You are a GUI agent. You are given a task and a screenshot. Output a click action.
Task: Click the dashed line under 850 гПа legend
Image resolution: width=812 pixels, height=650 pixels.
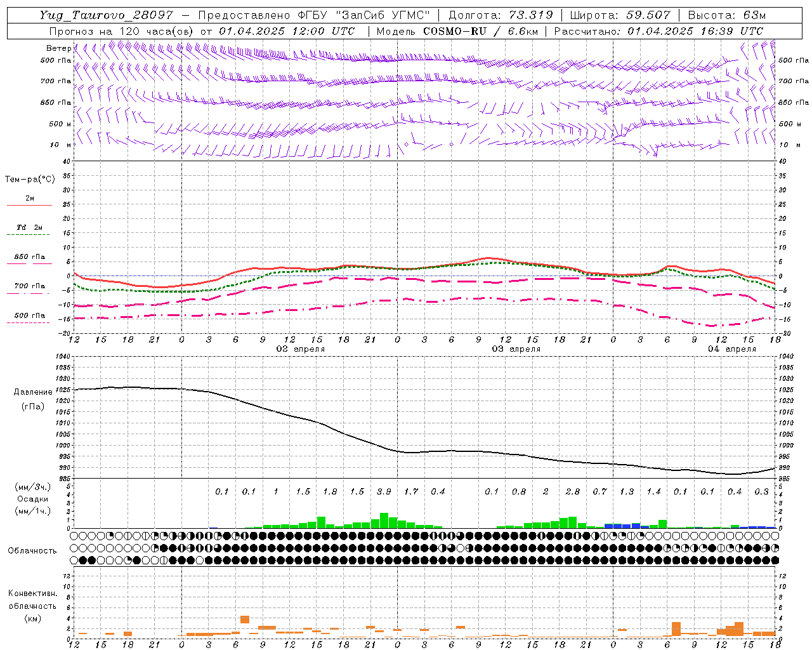29,264
